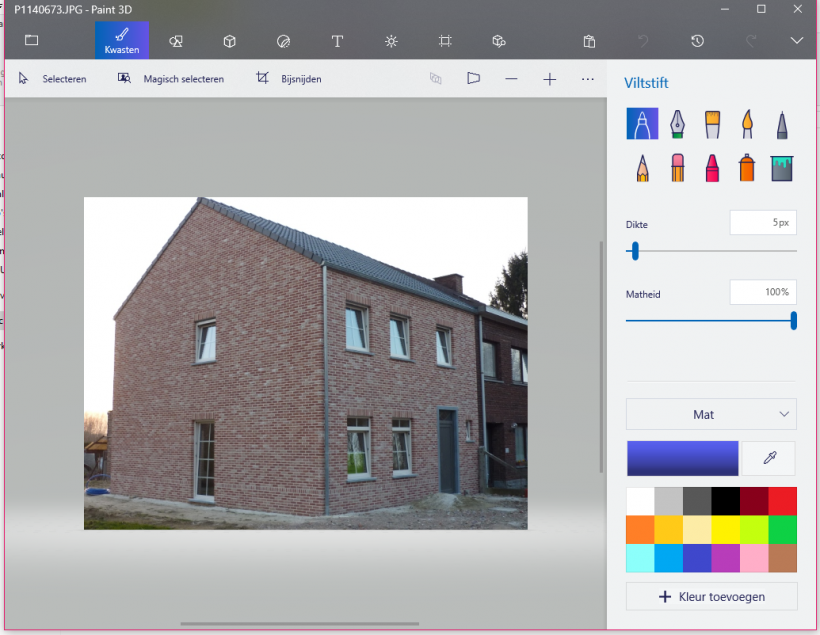Screen dimensions: 820x635
Task: Expand the top-right chevron menu
Action: click(x=796, y=41)
